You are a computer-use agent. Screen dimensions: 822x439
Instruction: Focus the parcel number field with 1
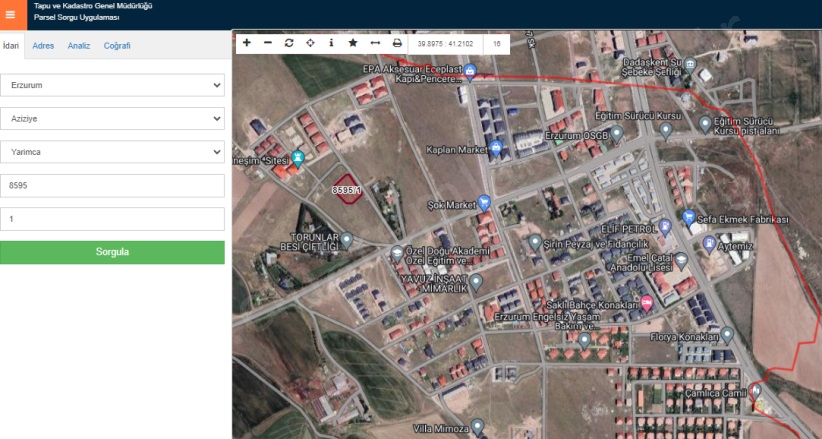tap(112, 219)
